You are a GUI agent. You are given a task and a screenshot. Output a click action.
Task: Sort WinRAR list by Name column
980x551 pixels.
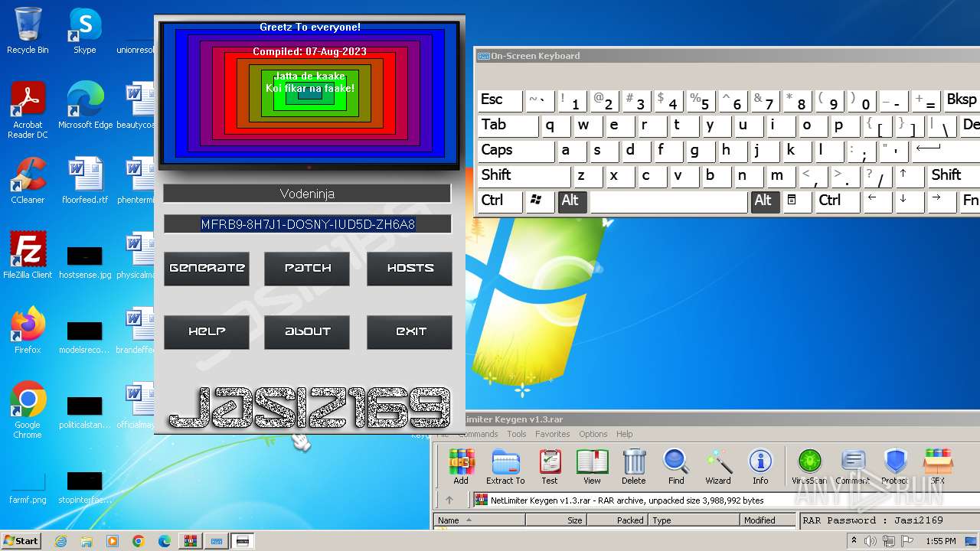point(479,520)
